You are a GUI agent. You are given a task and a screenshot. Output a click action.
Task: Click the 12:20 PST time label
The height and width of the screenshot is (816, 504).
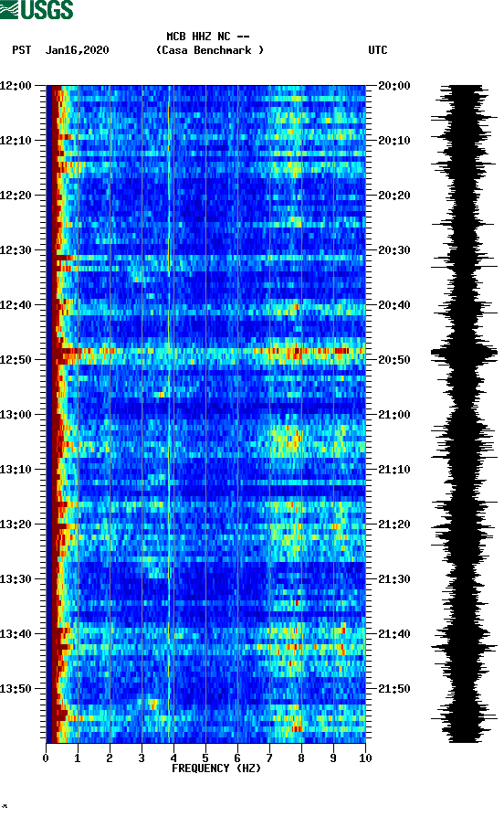pyautogui.click(x=16, y=196)
